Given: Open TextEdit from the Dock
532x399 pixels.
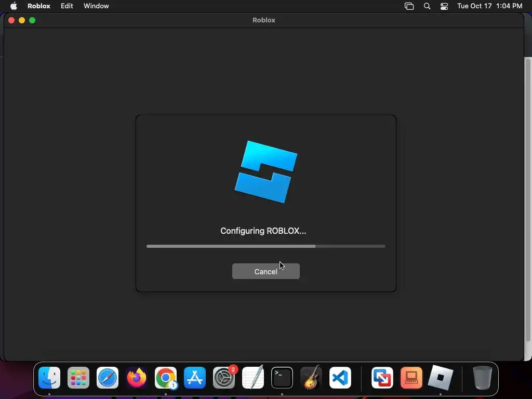Looking at the screenshot, I should pos(253,378).
